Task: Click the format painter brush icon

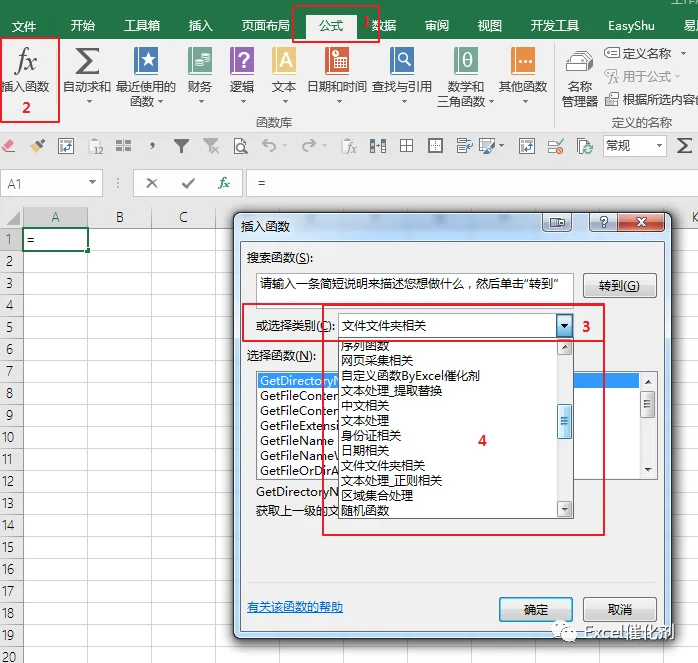Action: tap(37, 146)
